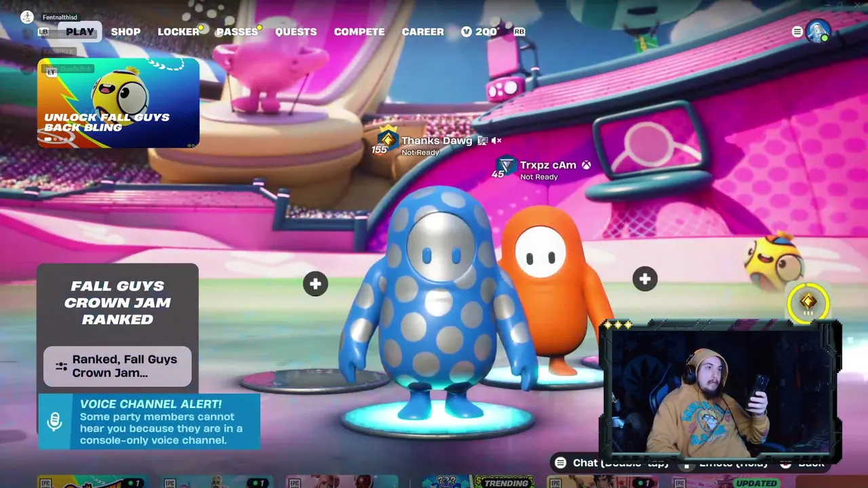Click the Chat (Double-tap) prompt

611,463
